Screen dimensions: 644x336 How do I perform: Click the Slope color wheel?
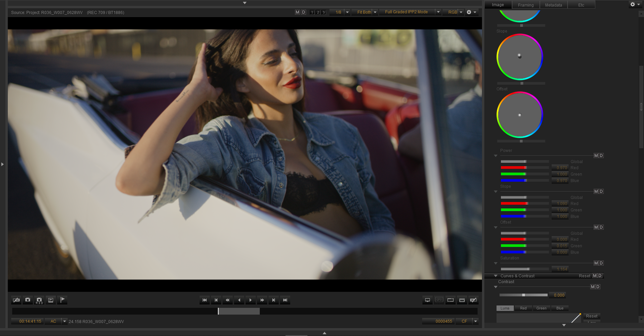pyautogui.click(x=520, y=57)
